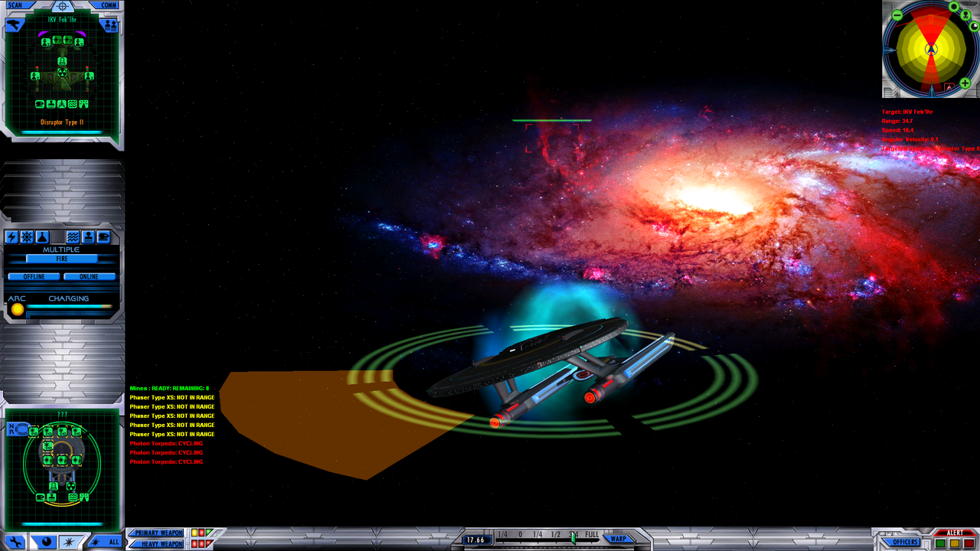Screen dimensions: 980x551
Task: Open the lightning bolt energy panel icon
Action: click(12, 237)
